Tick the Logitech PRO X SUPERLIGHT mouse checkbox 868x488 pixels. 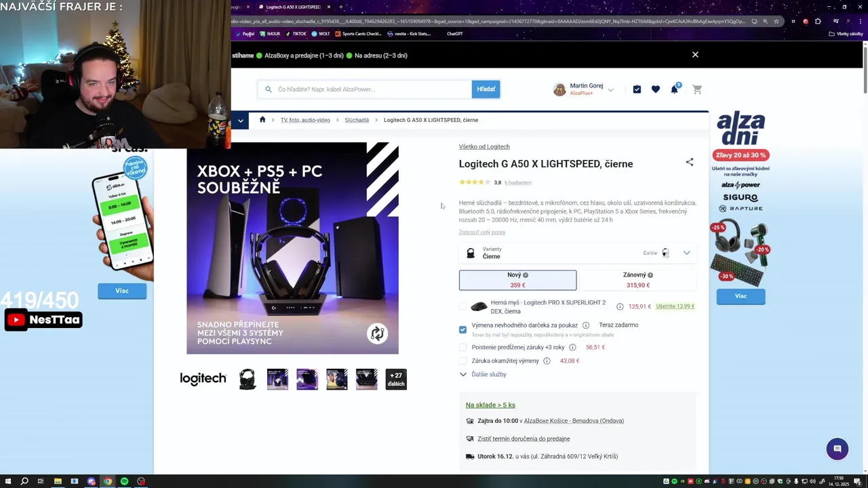tap(463, 306)
